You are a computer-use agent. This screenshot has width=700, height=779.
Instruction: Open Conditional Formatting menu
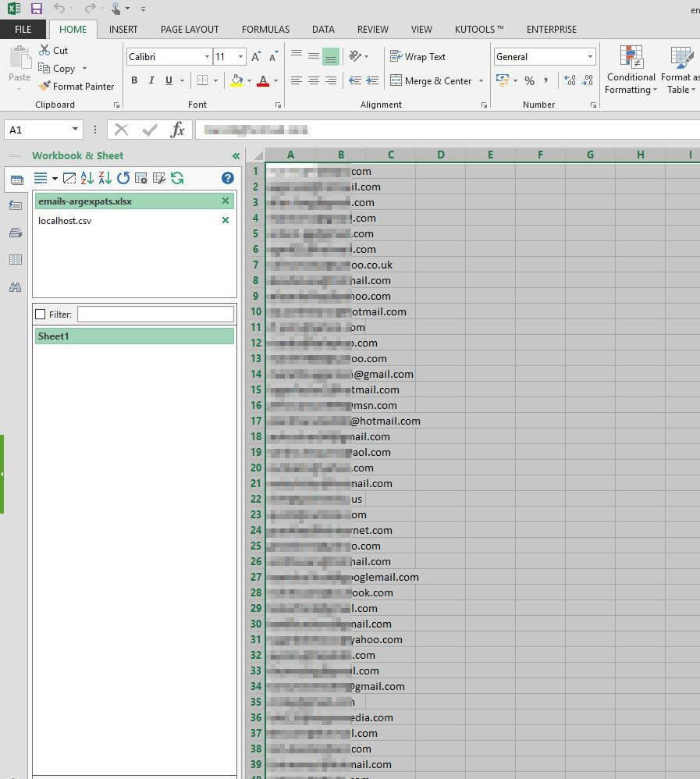click(631, 69)
